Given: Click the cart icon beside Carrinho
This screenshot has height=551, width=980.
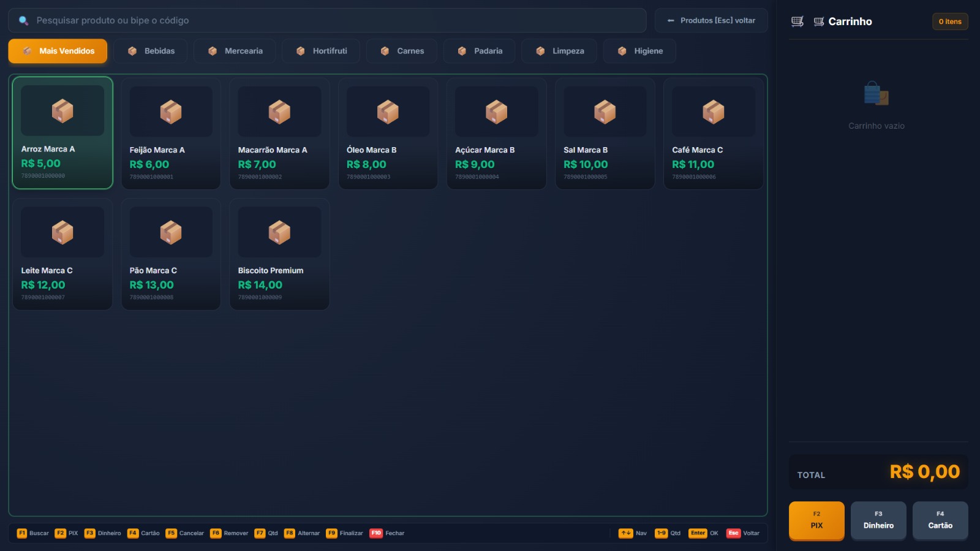Looking at the screenshot, I should 818,21.
